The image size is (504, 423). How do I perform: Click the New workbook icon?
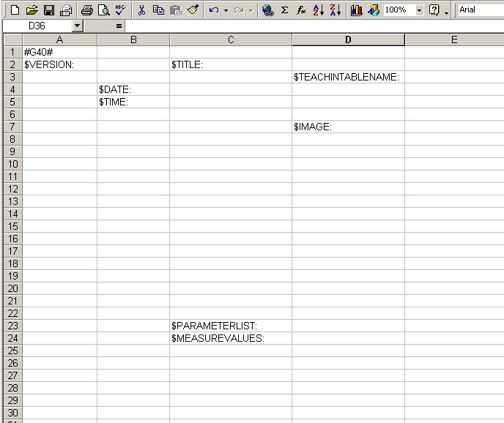tap(14, 10)
